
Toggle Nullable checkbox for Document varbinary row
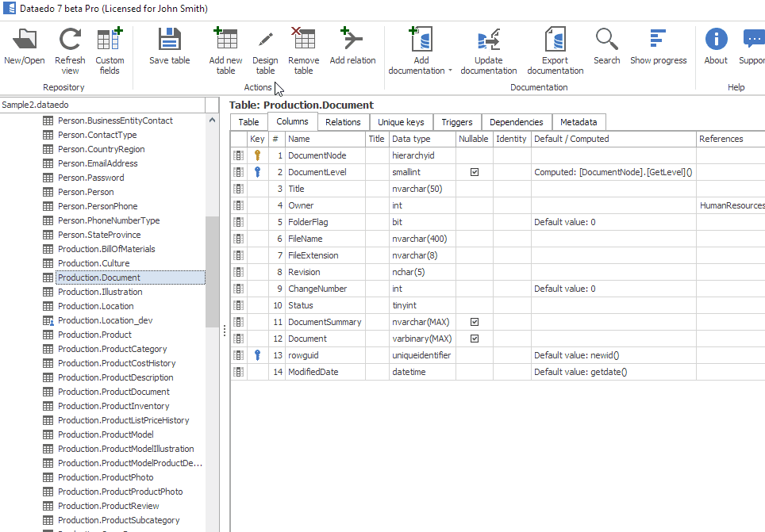[x=475, y=339]
